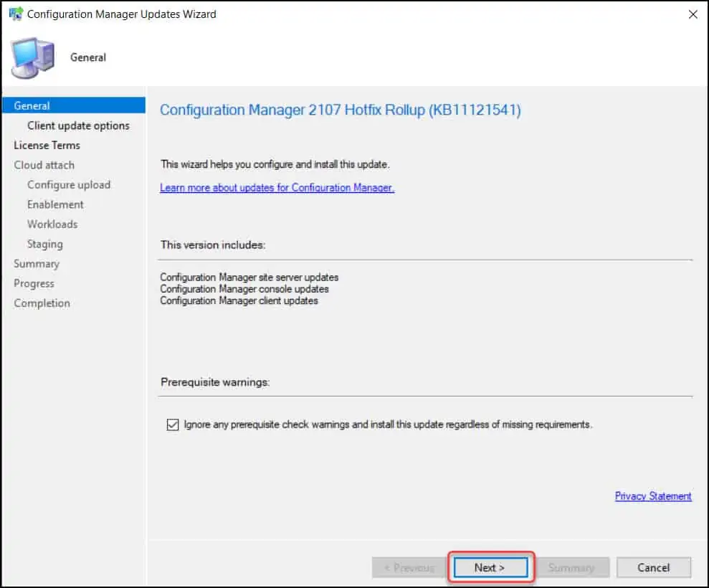
Task: Click the disabled Previous button
Action: [x=409, y=567]
